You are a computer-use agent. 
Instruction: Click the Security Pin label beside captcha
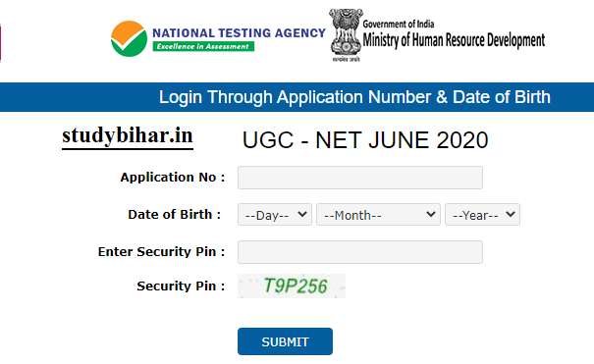point(181,286)
